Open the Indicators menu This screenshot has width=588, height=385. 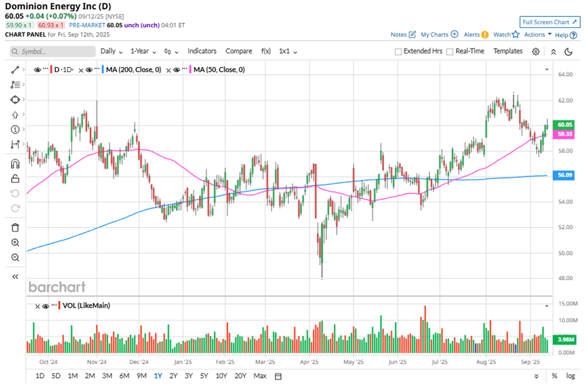(202, 51)
